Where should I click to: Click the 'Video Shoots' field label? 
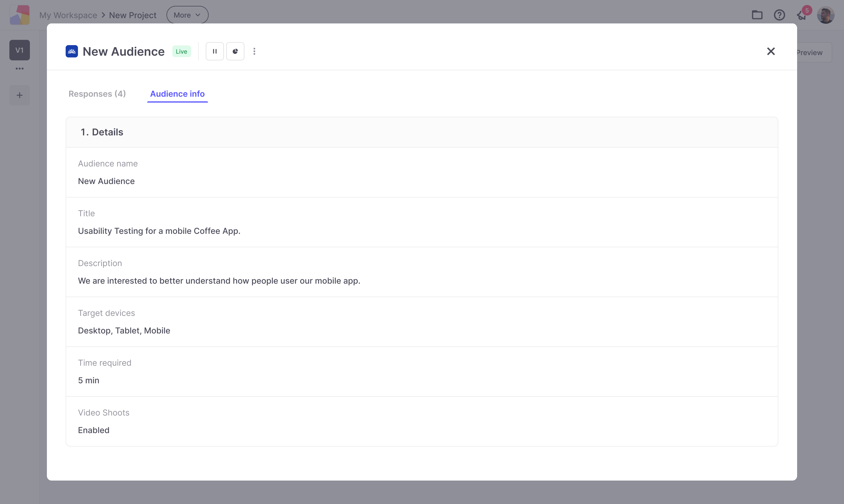click(x=103, y=413)
